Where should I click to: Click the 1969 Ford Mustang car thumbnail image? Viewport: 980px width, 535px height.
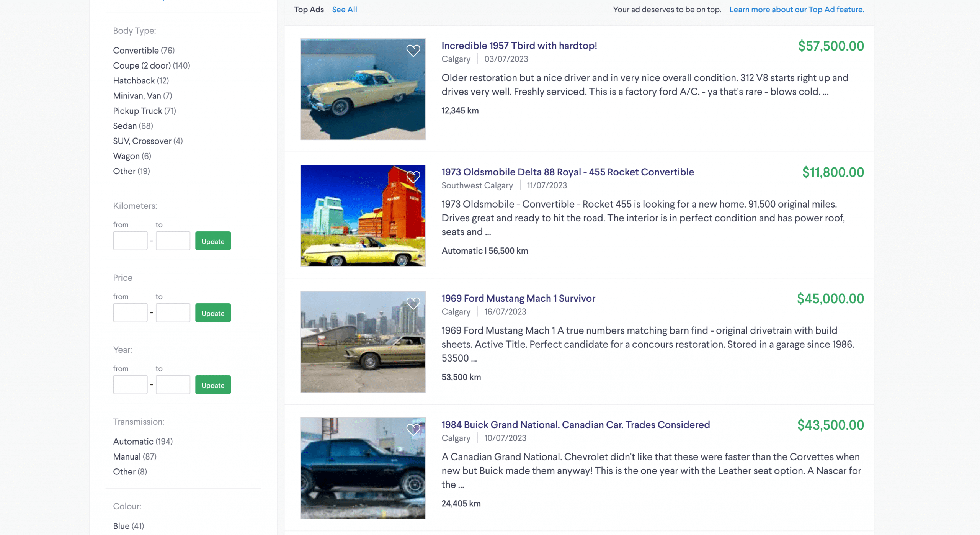pyautogui.click(x=363, y=341)
